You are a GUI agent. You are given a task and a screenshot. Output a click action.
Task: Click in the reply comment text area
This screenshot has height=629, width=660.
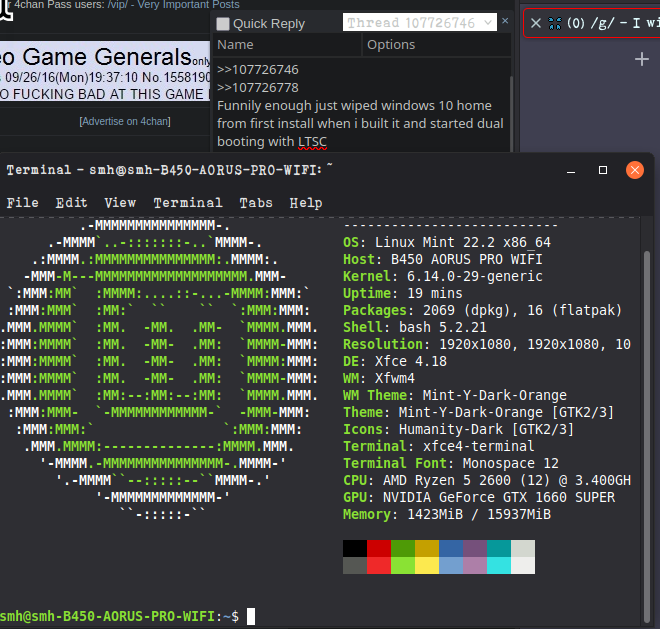[x=362, y=105]
